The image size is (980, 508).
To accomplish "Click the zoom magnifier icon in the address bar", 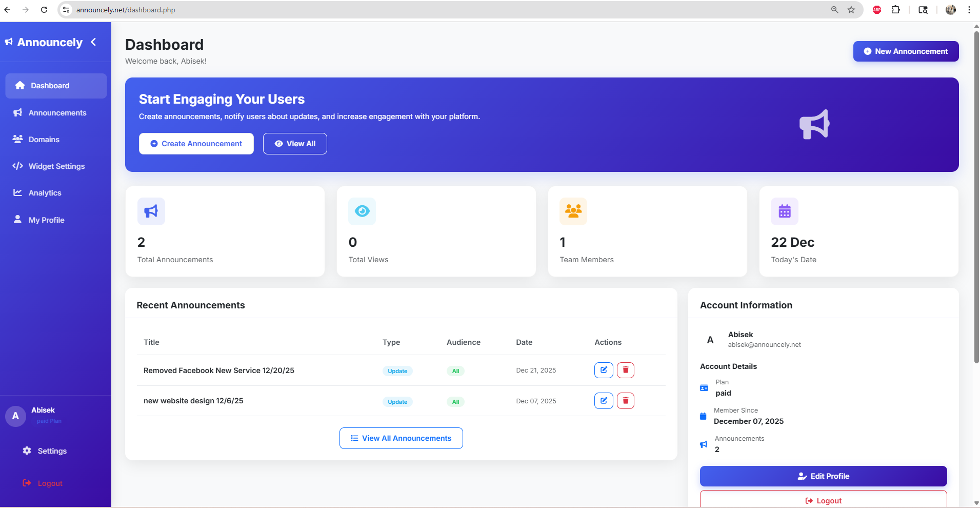I will point(835,10).
